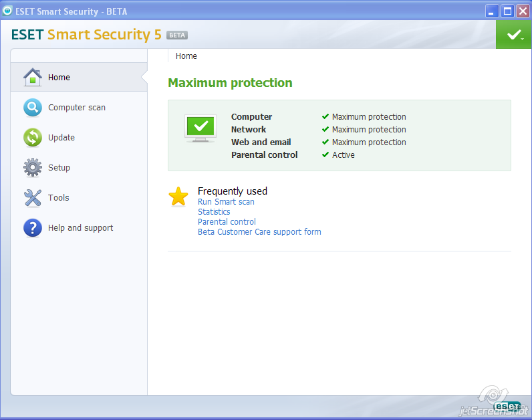
Task: Click checkmark beside Parental control Active
Action: [325, 154]
